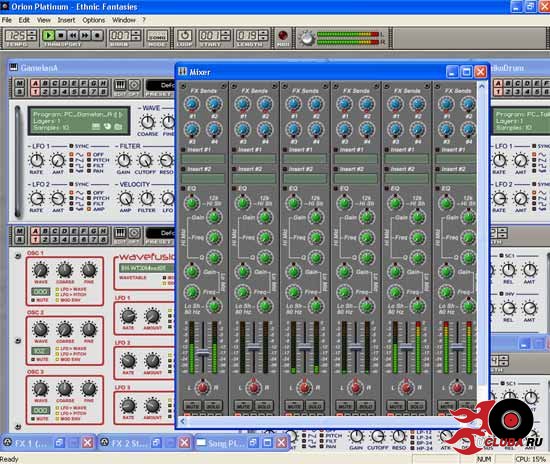This screenshot has width=550, height=464.
Task: Mute GamelanA with its M button
Action: [x=20, y=83]
